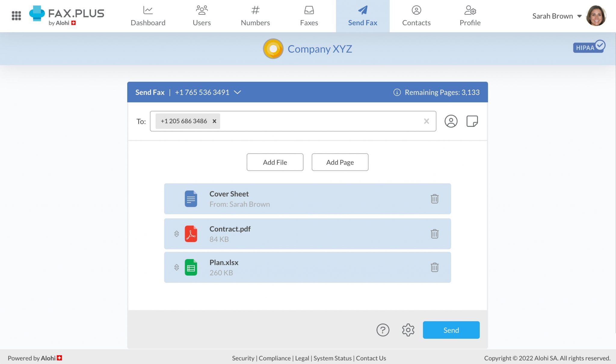Open the System Status link
Viewport: 616px width, 364px height.
(x=332, y=358)
